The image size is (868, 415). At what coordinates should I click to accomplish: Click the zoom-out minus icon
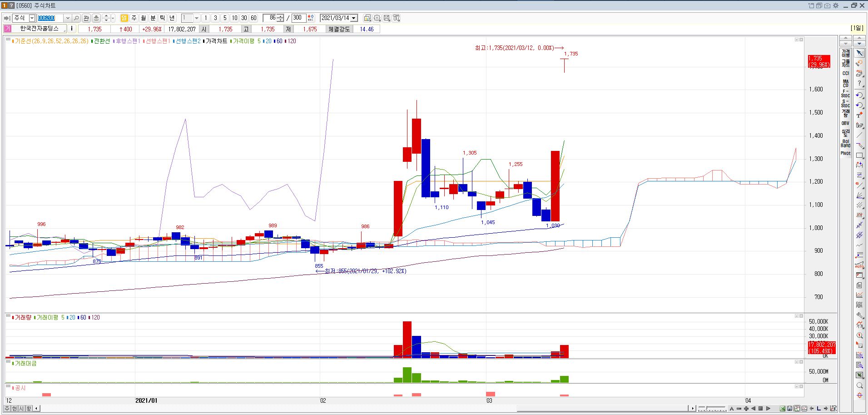[x=739, y=408]
